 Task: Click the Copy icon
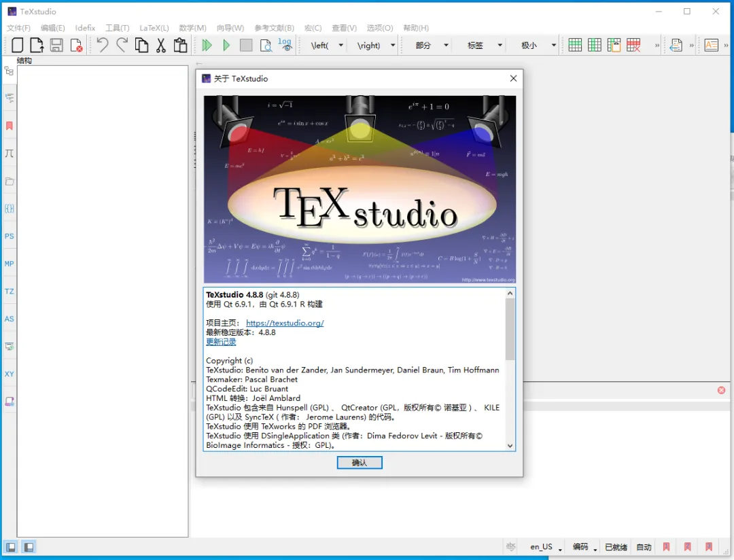(141, 46)
